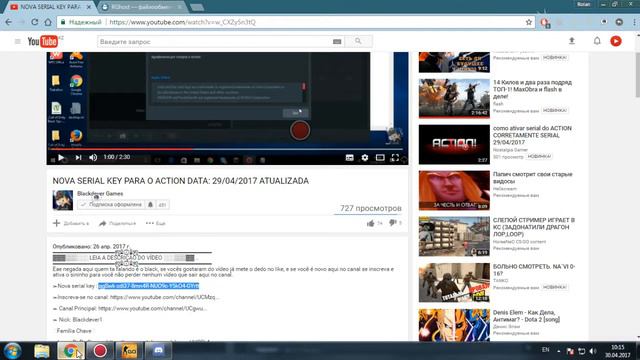Open Blackdever Games channel name link
This screenshot has width=640, height=360.
(100, 193)
